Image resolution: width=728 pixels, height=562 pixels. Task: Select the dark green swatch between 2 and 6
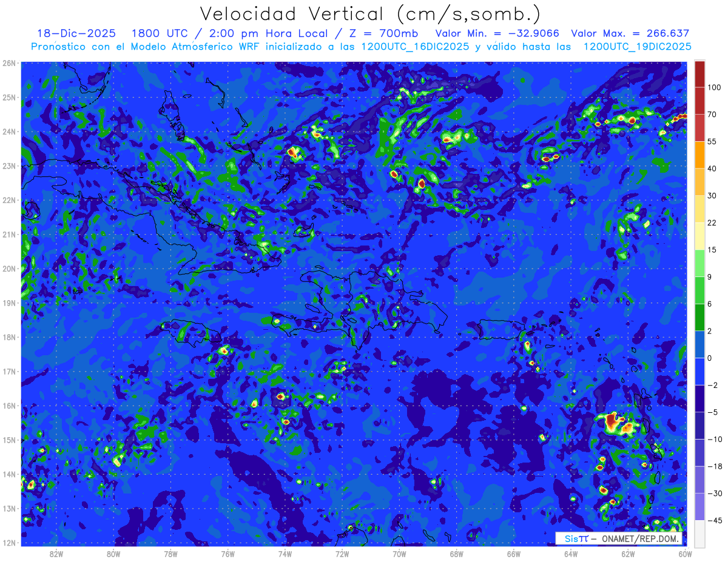[x=699, y=317]
